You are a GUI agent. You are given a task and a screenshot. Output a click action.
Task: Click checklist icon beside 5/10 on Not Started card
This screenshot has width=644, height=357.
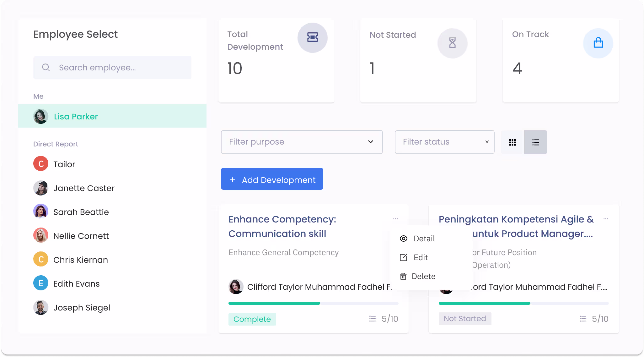point(583,319)
